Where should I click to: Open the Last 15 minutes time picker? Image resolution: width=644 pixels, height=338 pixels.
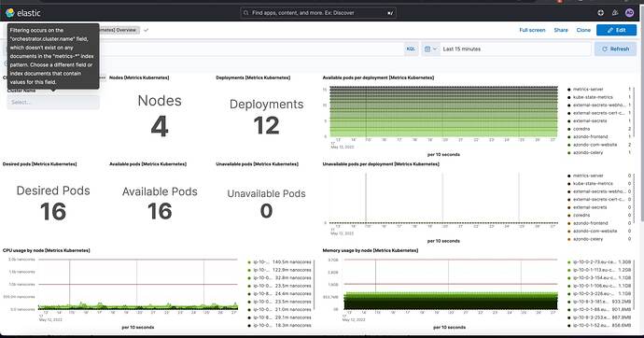point(515,49)
